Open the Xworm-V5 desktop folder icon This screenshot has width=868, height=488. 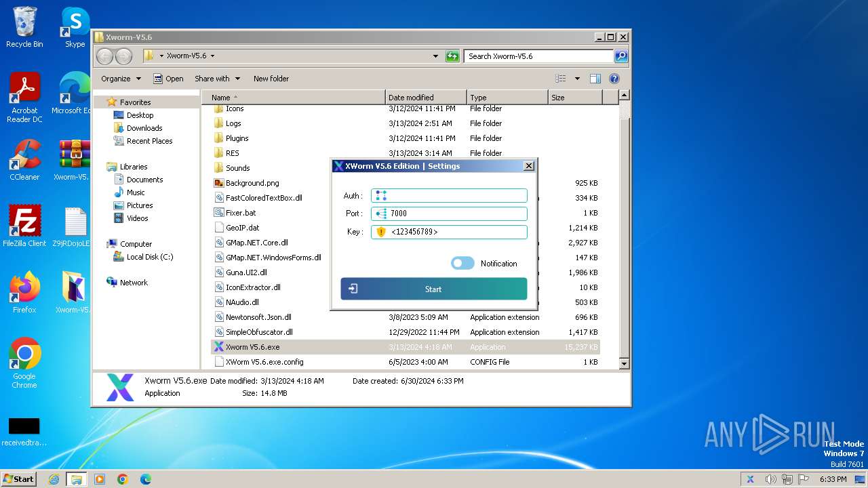coord(73,293)
